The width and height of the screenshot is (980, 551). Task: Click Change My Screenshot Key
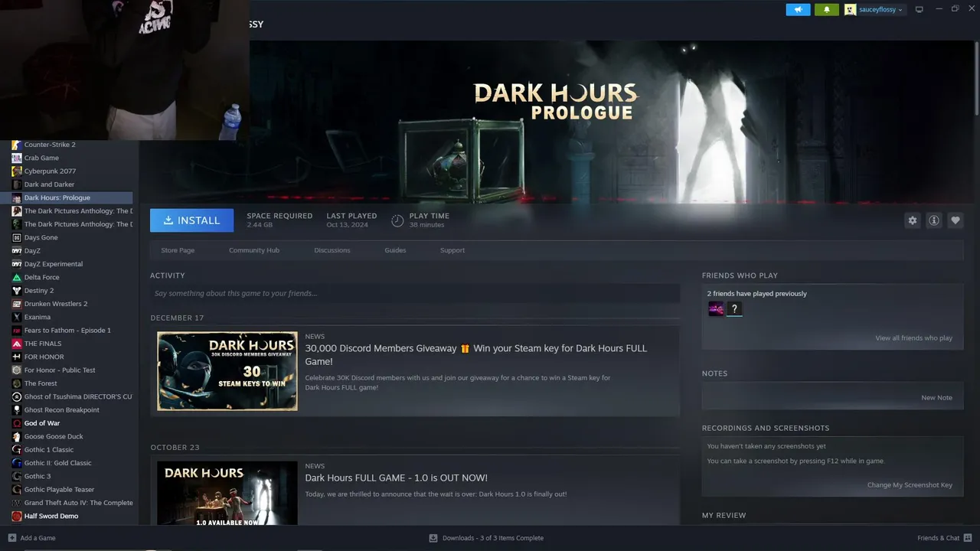click(x=910, y=485)
